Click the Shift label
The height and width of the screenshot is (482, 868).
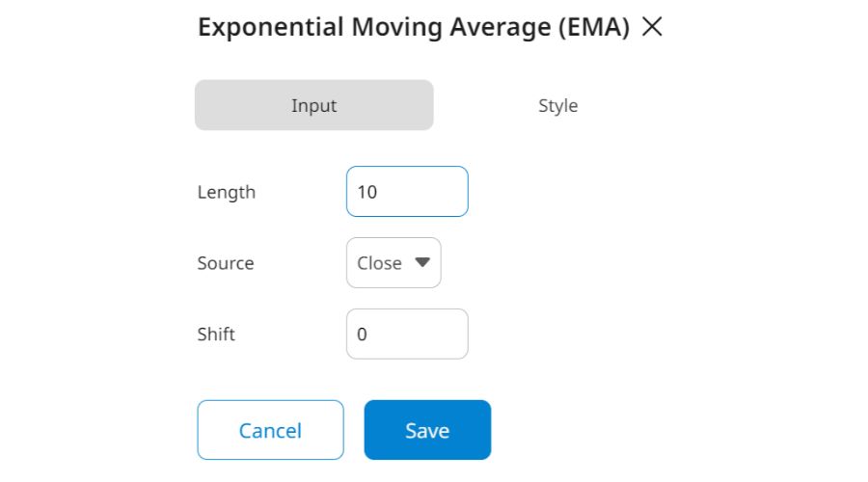tap(216, 335)
